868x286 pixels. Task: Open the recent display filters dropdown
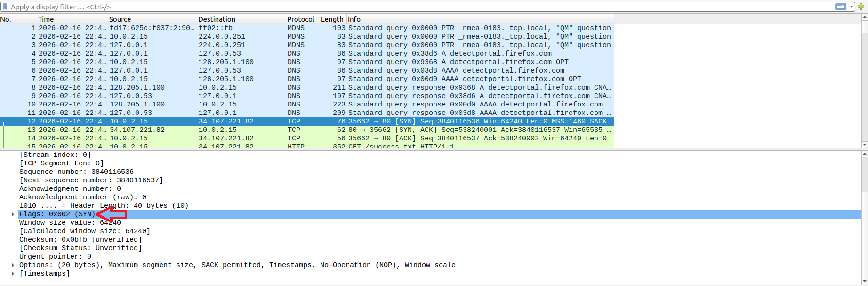[x=852, y=7]
